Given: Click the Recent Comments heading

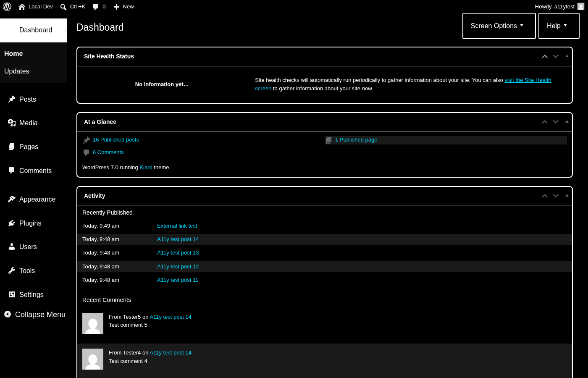Looking at the screenshot, I should point(107,300).
